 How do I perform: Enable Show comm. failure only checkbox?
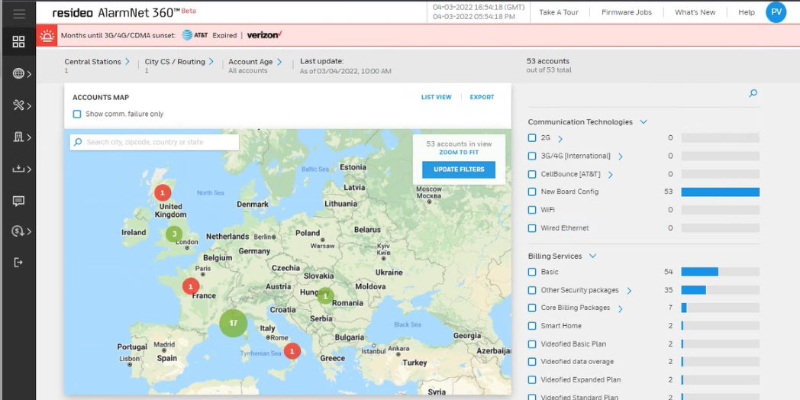point(77,114)
